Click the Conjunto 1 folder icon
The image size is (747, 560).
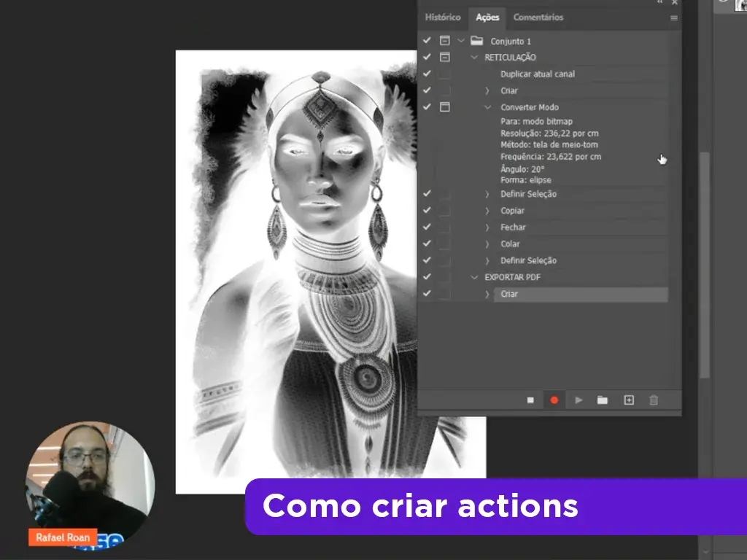point(475,41)
